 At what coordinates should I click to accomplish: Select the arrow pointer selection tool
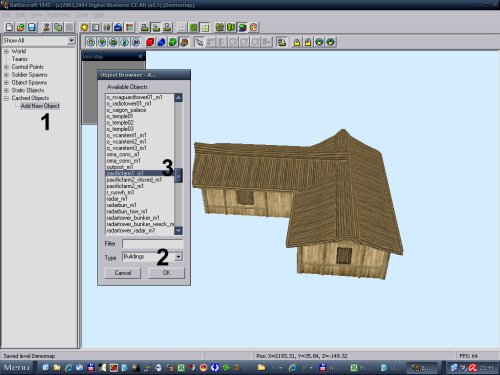(199, 42)
